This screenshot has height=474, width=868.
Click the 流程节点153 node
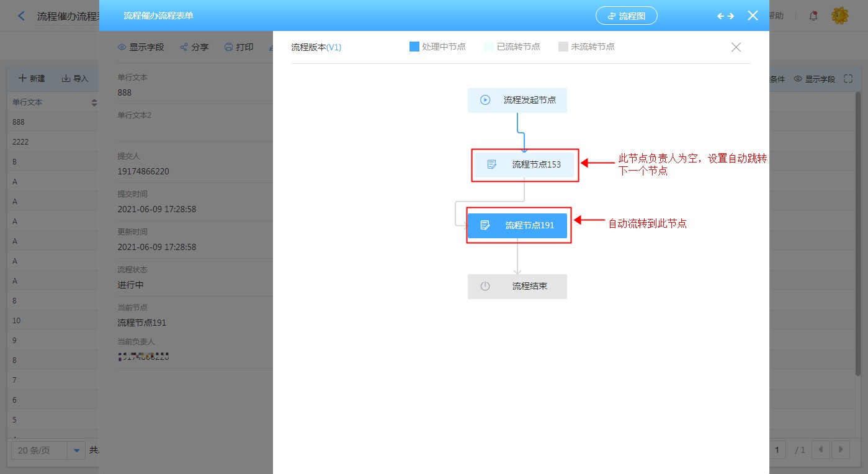pos(524,164)
